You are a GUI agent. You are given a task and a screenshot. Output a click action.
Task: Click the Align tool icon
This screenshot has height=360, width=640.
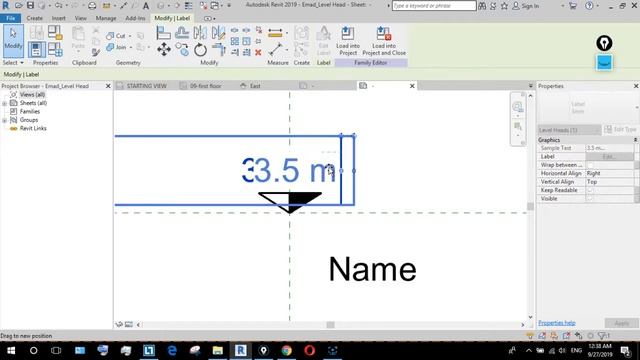pyautogui.click(x=163, y=33)
